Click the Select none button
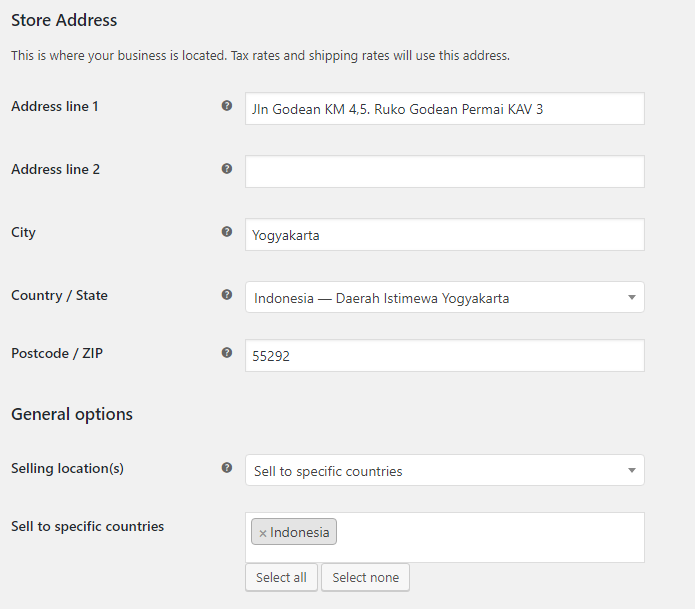This screenshot has width=695, height=609. 365,577
